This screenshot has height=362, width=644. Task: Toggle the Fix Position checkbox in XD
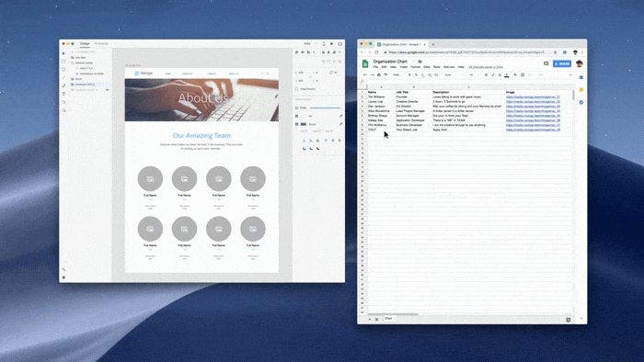[x=296, y=89]
